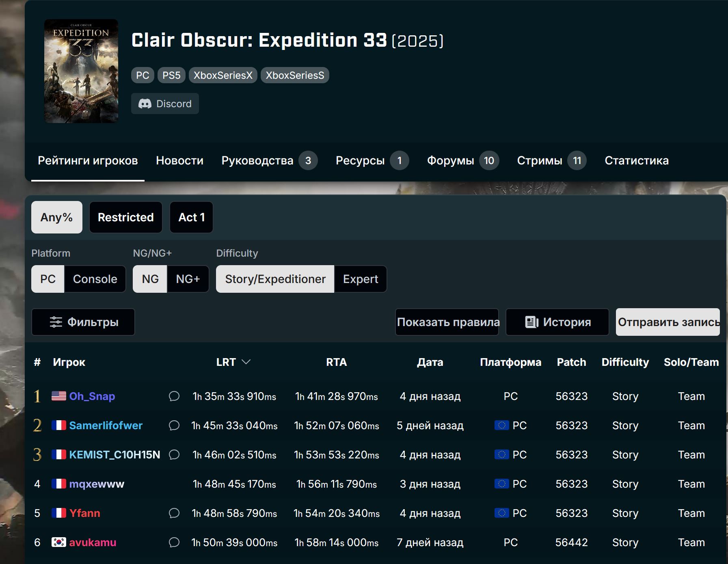
Task: Select the PC platform toggle
Action: point(48,279)
